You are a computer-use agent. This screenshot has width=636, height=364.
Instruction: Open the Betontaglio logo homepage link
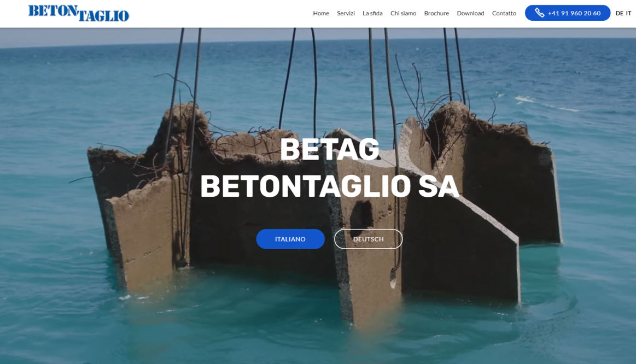click(x=79, y=13)
